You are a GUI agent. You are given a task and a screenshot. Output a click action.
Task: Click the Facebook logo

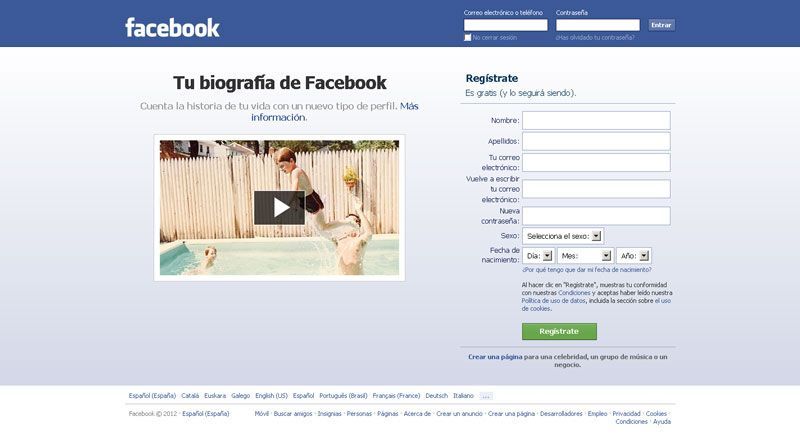(x=172, y=28)
